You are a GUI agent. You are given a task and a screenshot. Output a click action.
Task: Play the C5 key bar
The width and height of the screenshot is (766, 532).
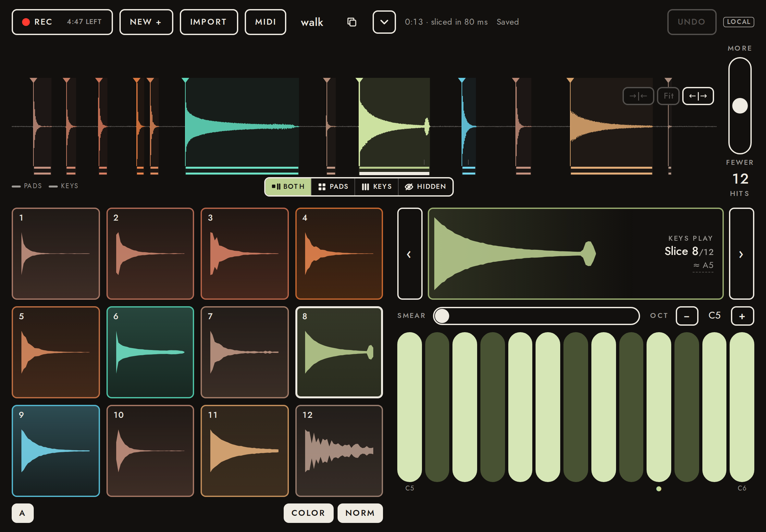point(410,407)
